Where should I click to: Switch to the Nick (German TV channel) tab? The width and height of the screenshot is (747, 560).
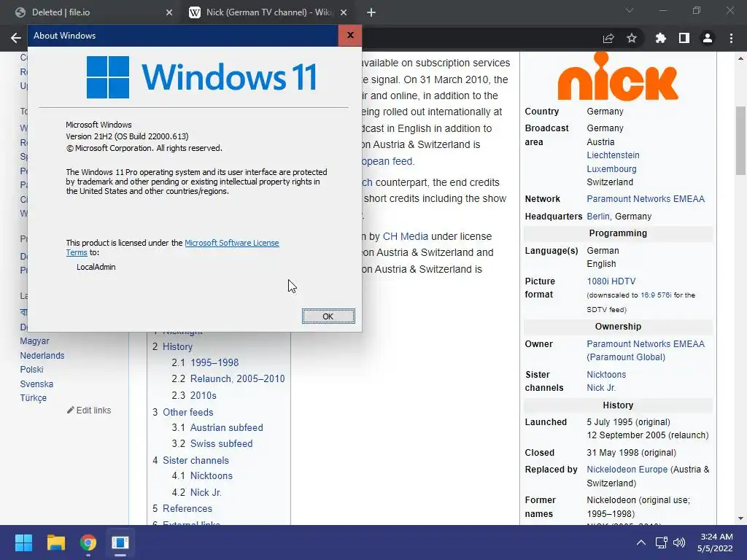pos(269,12)
